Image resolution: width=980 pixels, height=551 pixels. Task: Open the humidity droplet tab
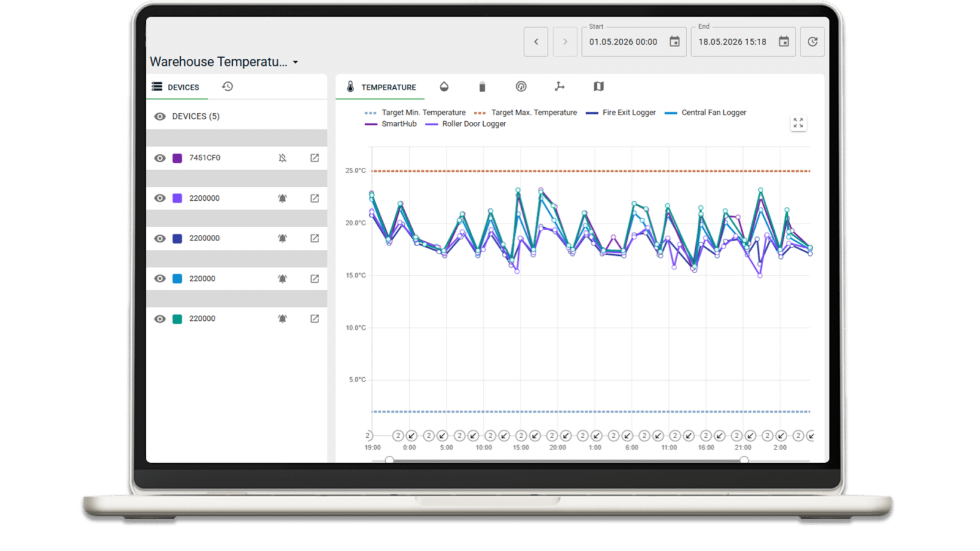pos(444,87)
